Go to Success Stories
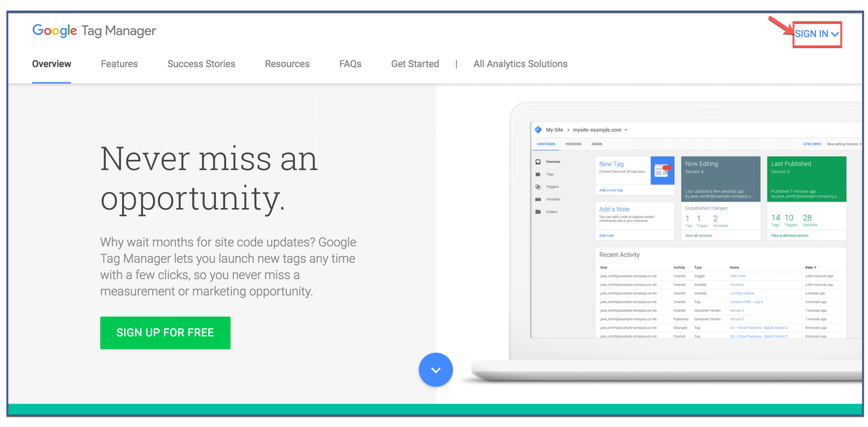 click(x=201, y=64)
